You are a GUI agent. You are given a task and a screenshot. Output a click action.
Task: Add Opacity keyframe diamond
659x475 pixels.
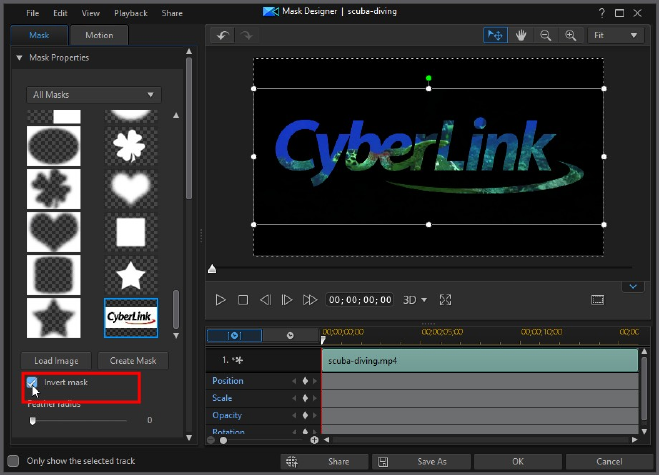coord(305,415)
